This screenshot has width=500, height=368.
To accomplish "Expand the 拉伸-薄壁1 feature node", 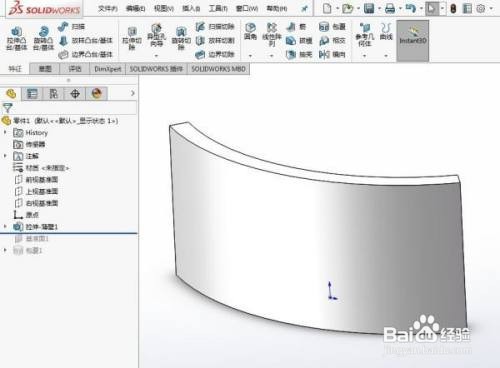I will pyautogui.click(x=5, y=226).
